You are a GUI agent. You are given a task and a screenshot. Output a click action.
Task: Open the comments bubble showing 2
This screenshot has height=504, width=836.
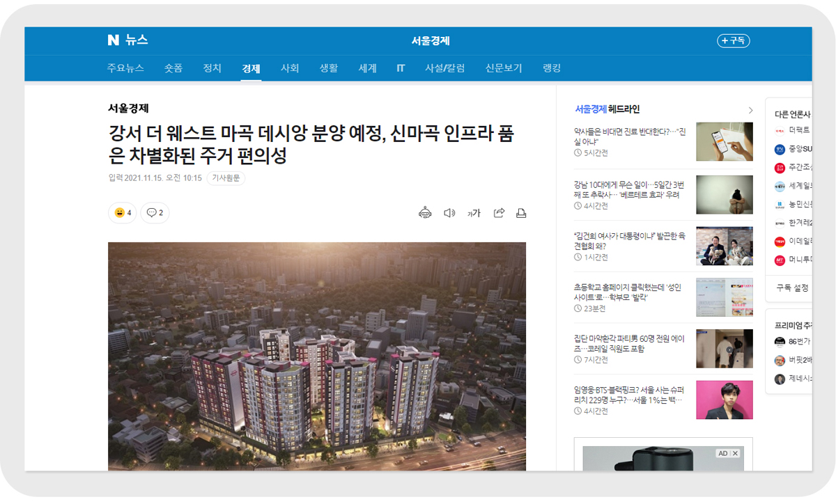(155, 213)
